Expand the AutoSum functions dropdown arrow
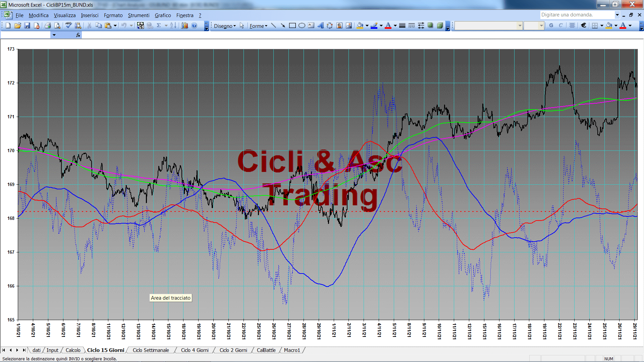The image size is (644, 362). [166, 25]
